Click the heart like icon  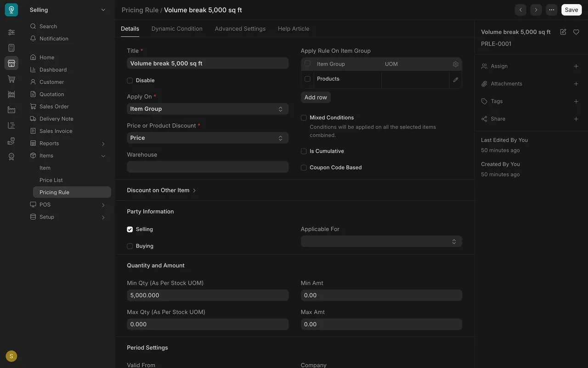tap(576, 32)
